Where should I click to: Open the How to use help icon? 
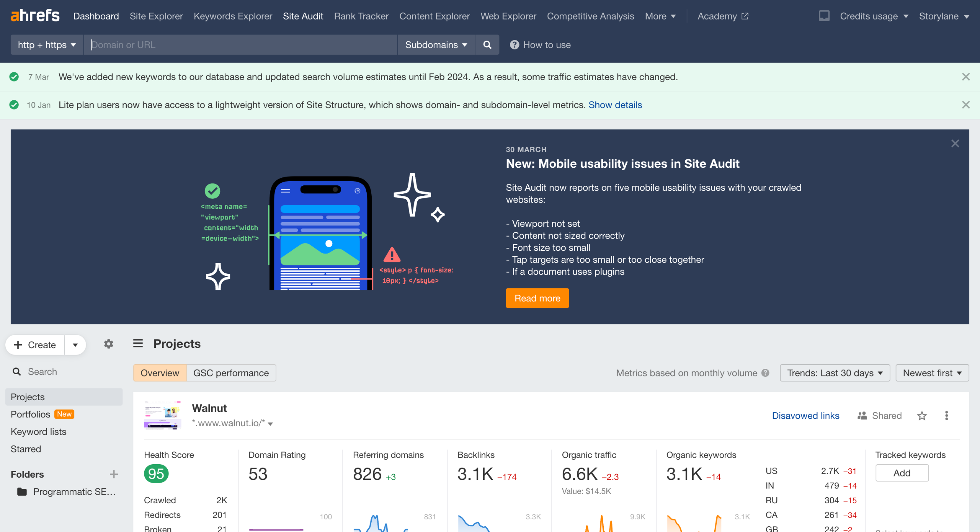(x=514, y=45)
